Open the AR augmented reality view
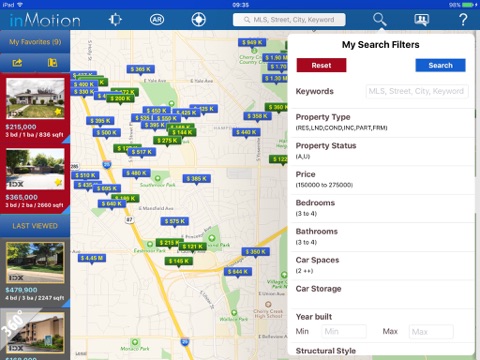The width and height of the screenshot is (480, 360). point(157,20)
